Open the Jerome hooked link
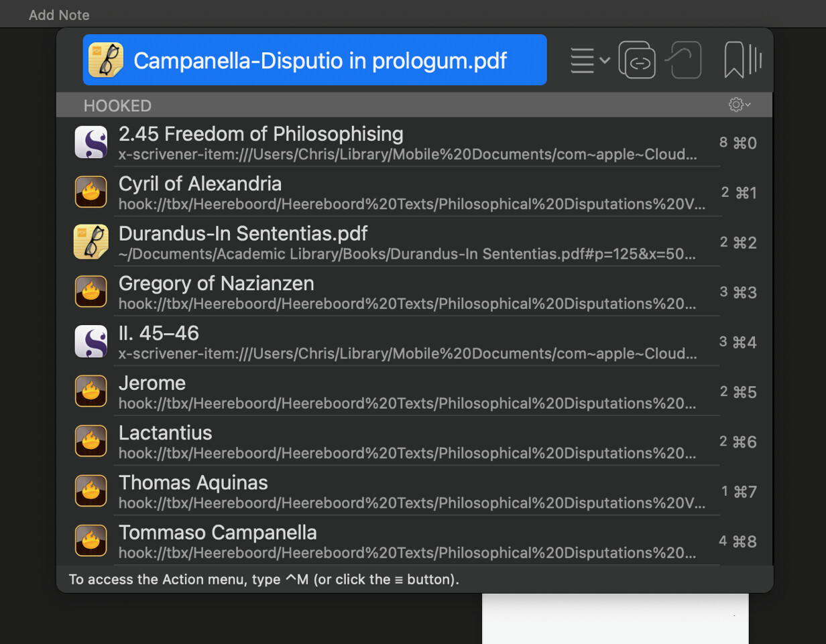The image size is (826, 644). (152, 384)
